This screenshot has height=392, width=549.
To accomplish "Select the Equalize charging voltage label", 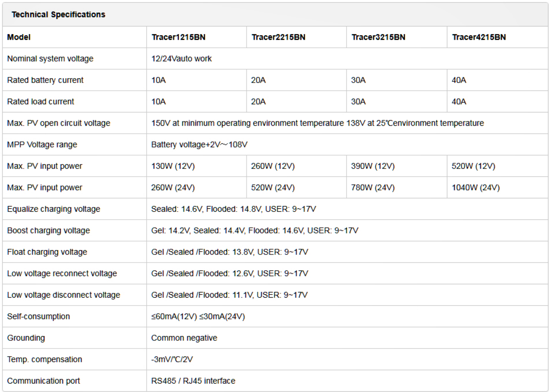I will click(x=54, y=209).
